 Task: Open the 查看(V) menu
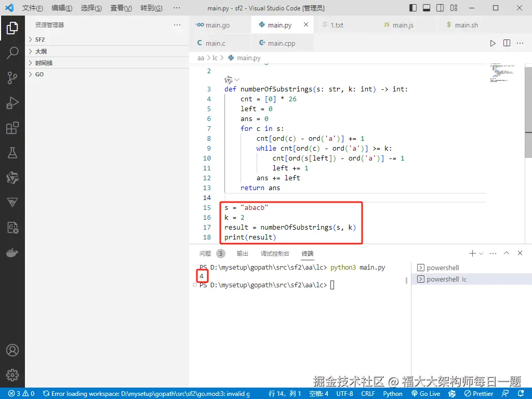point(121,8)
